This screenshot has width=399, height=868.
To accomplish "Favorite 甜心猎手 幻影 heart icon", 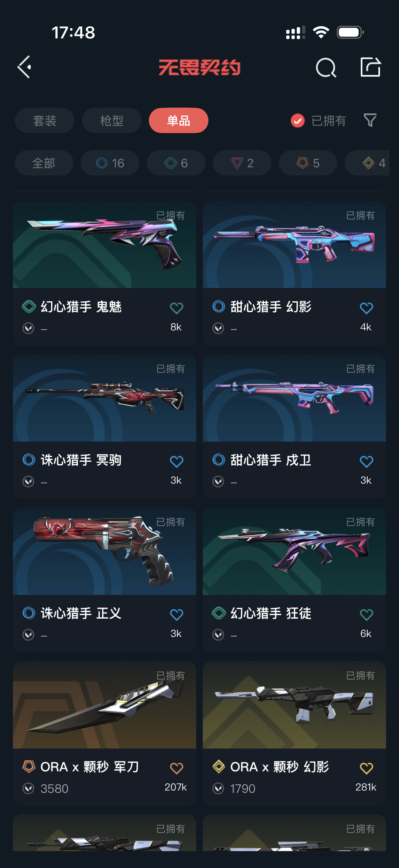I will click(x=366, y=308).
